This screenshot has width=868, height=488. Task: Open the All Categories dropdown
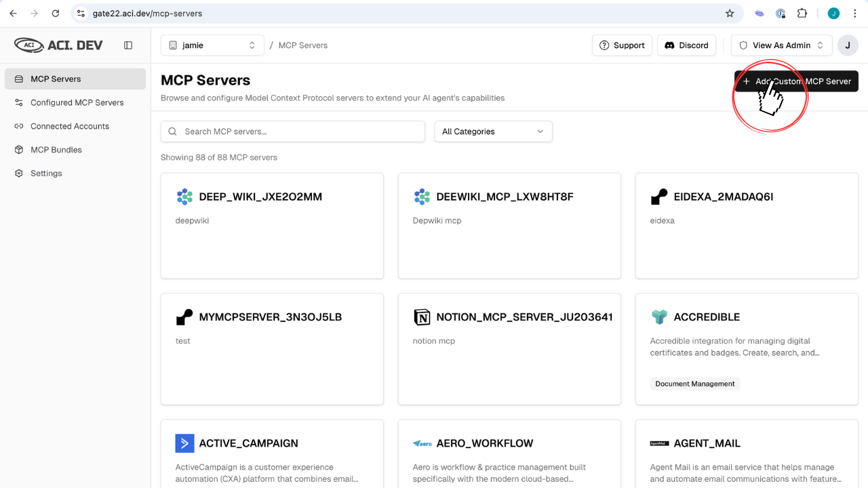493,131
